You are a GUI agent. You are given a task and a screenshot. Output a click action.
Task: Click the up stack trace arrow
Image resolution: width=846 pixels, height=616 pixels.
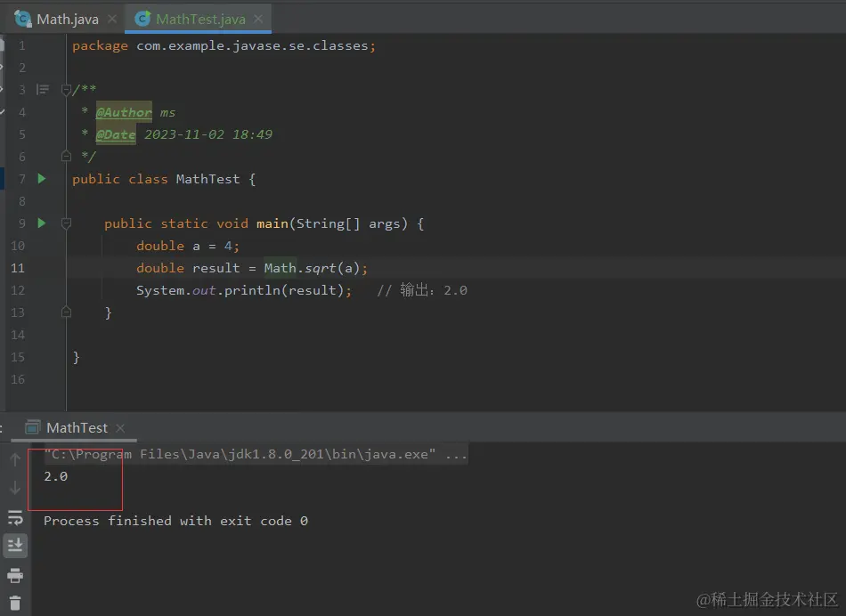pos(15,459)
